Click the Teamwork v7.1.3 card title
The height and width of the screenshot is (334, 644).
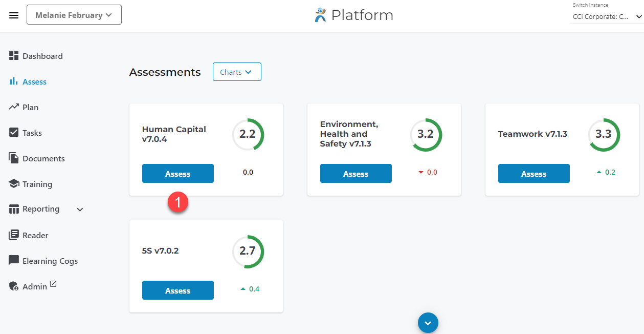click(532, 134)
